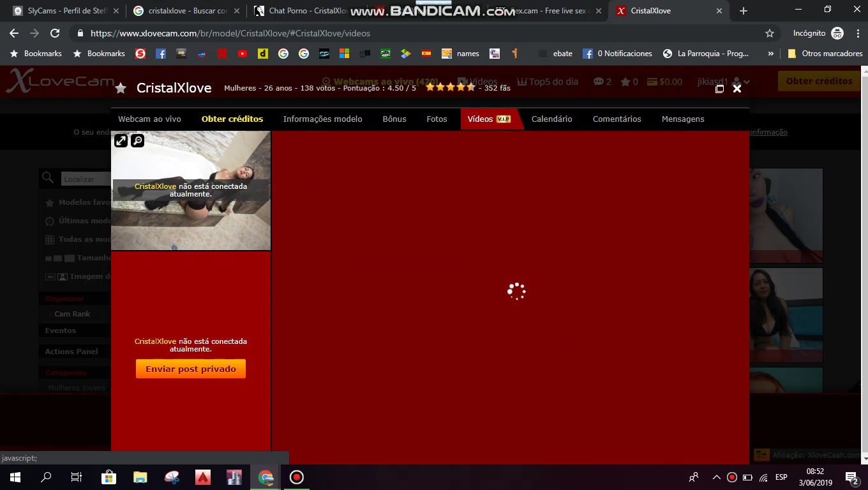Image resolution: width=868 pixels, height=490 pixels.
Task: Open the YouTube bookmark icon
Action: pos(243,54)
